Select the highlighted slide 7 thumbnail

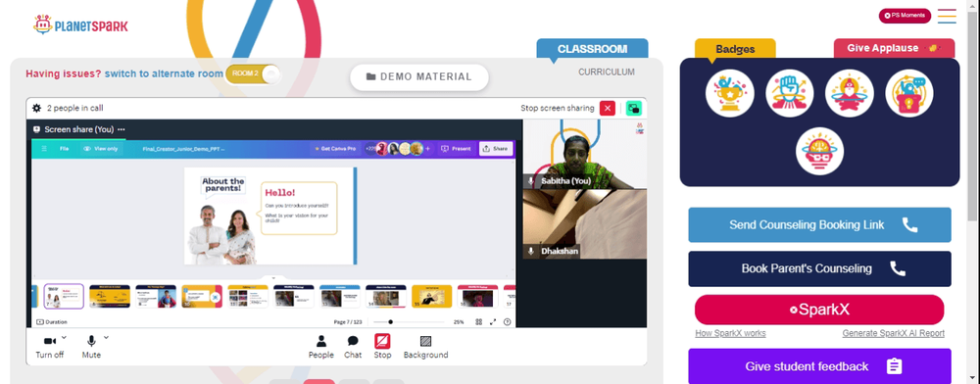point(64,297)
